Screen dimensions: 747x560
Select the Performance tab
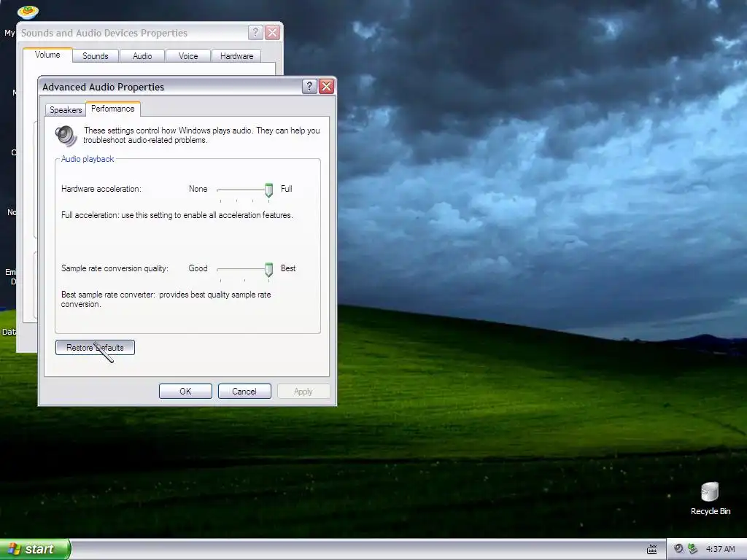[x=113, y=109]
